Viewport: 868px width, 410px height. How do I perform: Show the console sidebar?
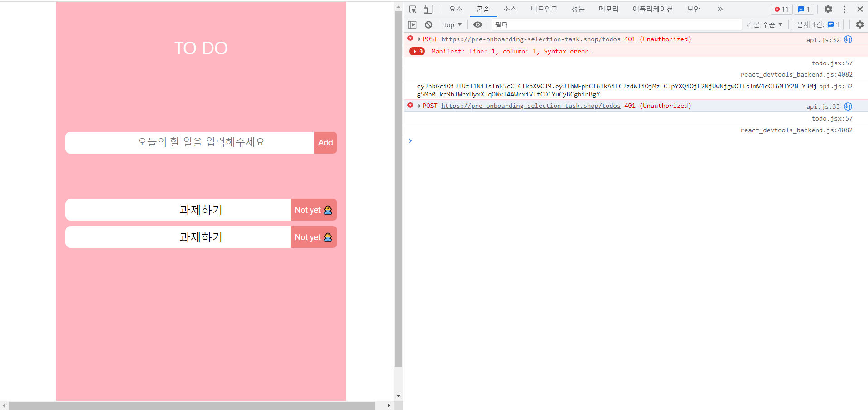pos(412,24)
